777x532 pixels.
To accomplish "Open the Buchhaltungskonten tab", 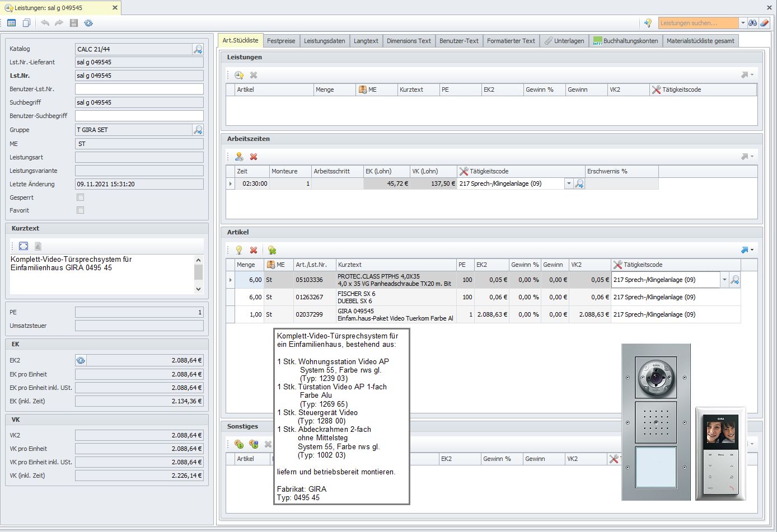I will coord(625,41).
